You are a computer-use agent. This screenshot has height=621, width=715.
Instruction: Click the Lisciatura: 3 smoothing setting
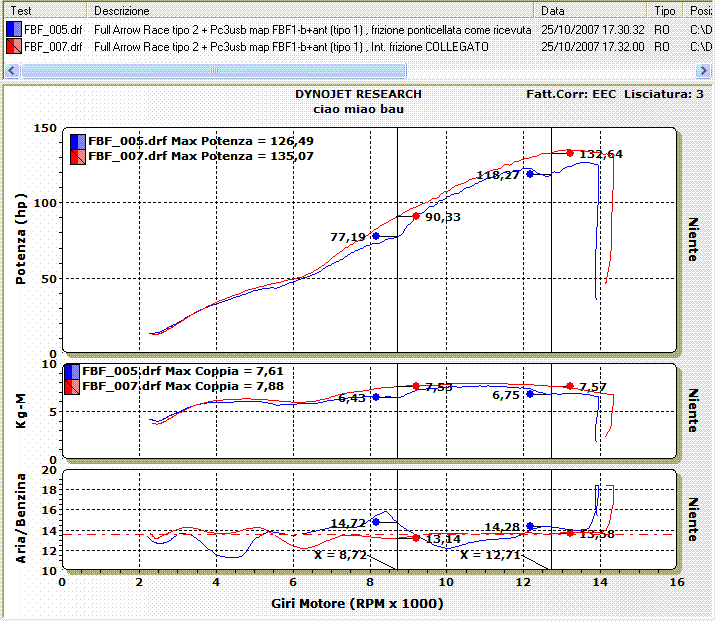click(664, 94)
